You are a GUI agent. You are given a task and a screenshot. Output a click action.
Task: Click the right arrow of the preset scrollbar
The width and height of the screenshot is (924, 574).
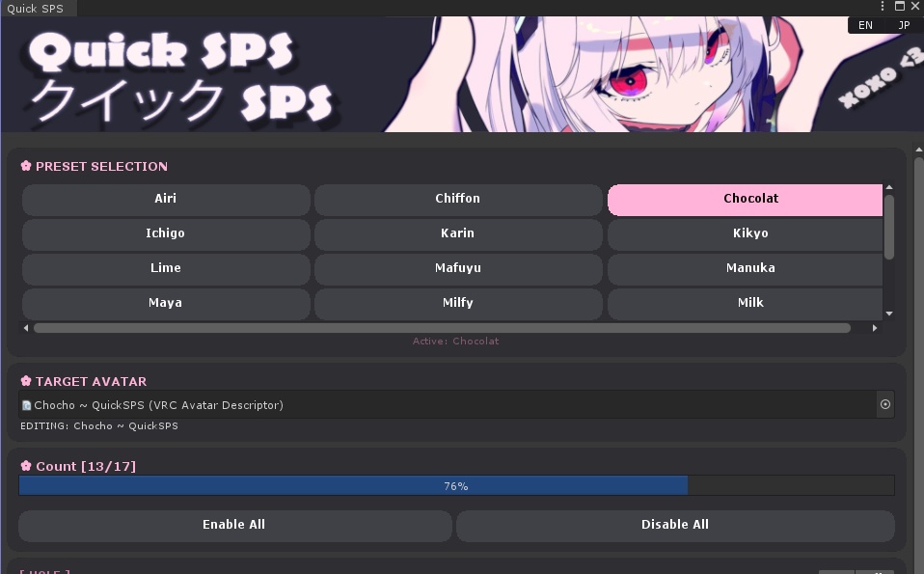coord(875,327)
